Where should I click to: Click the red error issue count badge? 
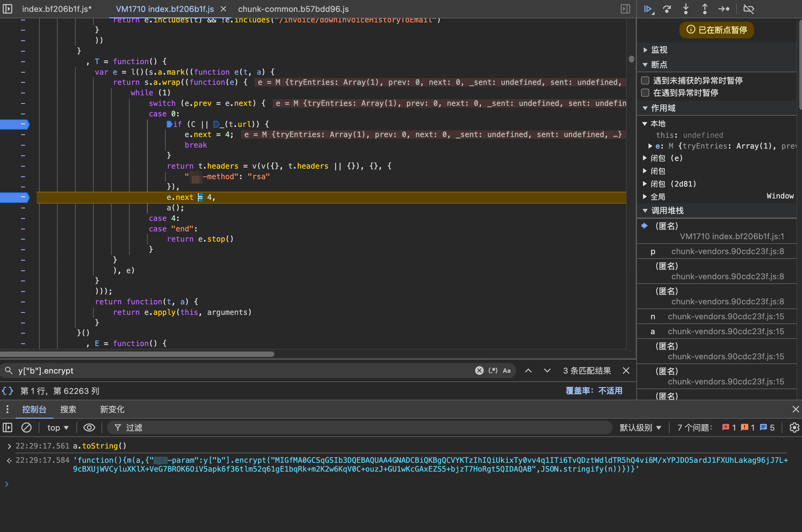729,427
